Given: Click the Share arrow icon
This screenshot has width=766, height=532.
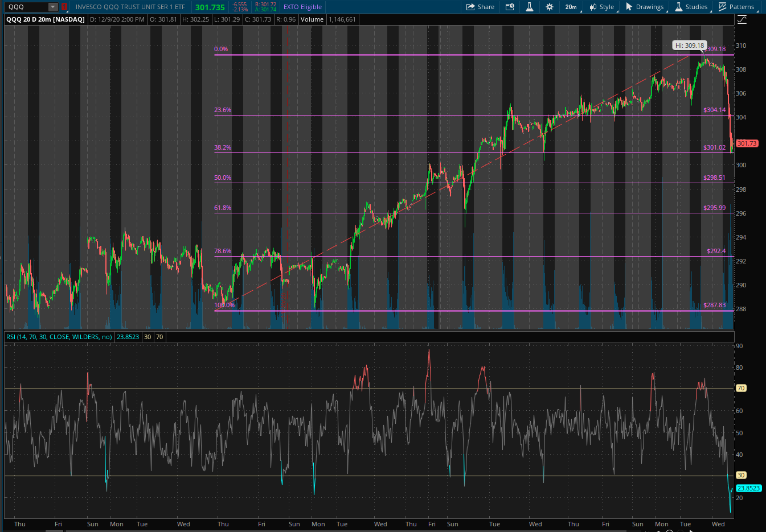Looking at the screenshot, I should pyautogui.click(x=470, y=7).
